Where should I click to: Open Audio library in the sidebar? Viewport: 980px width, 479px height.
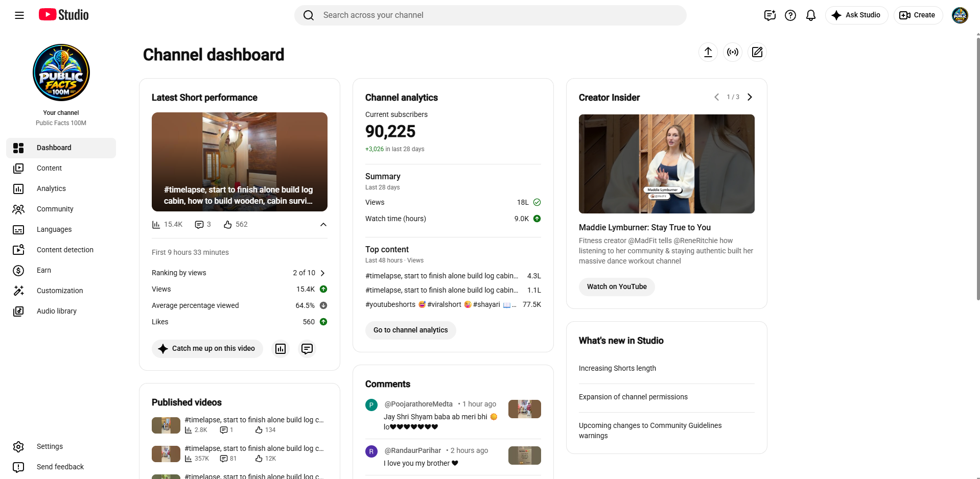(x=61, y=311)
